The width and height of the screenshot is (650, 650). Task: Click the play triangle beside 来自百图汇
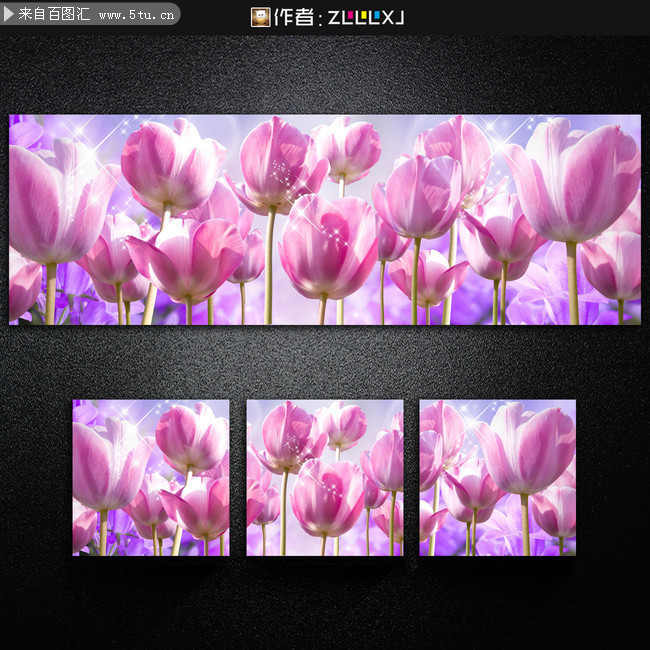[8, 14]
